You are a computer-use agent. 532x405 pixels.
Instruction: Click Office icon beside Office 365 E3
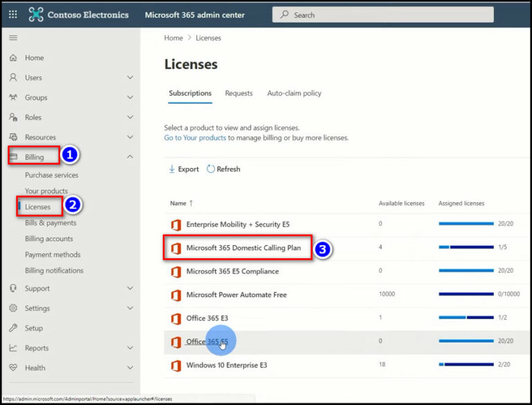tap(176, 318)
